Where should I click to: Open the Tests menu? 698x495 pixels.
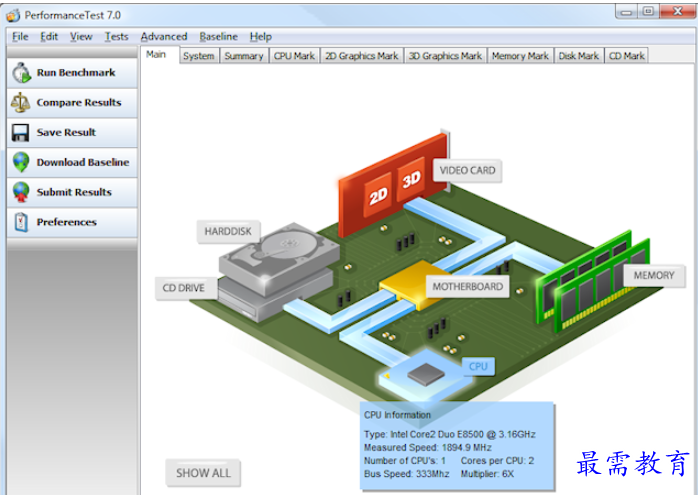[x=117, y=37]
